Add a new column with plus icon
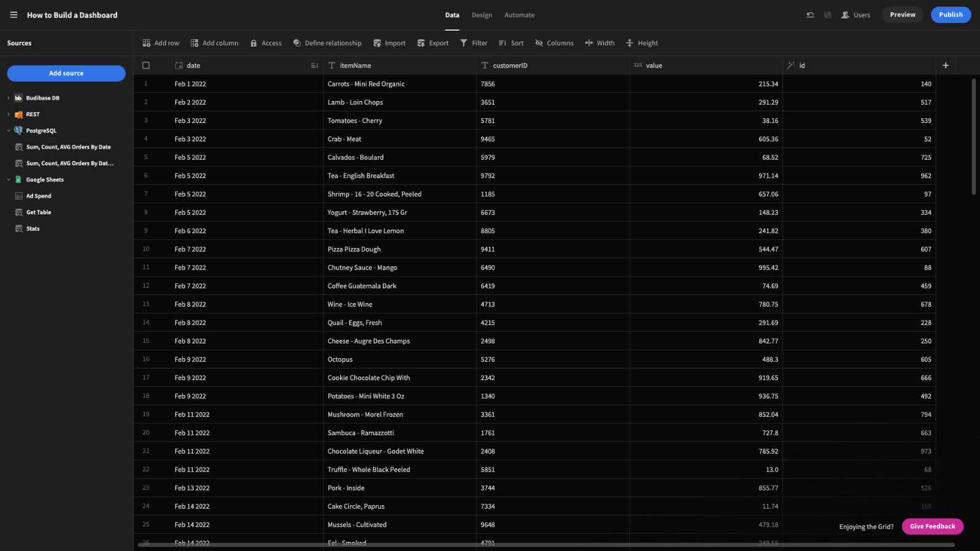980x551 pixels. coord(946,66)
